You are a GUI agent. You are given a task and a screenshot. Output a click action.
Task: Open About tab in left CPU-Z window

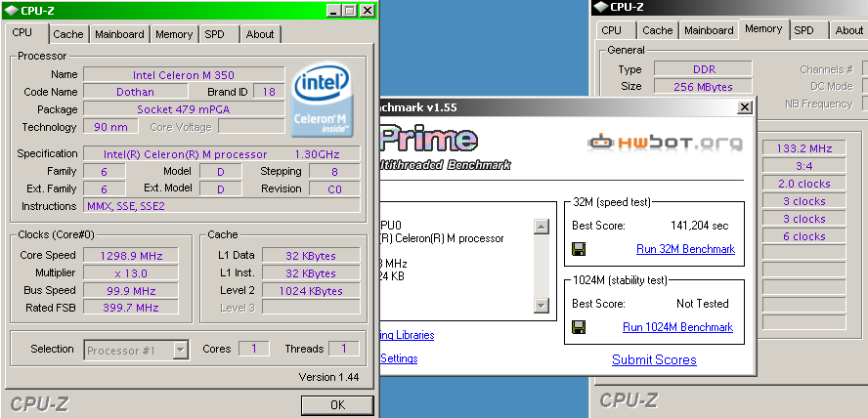(260, 34)
